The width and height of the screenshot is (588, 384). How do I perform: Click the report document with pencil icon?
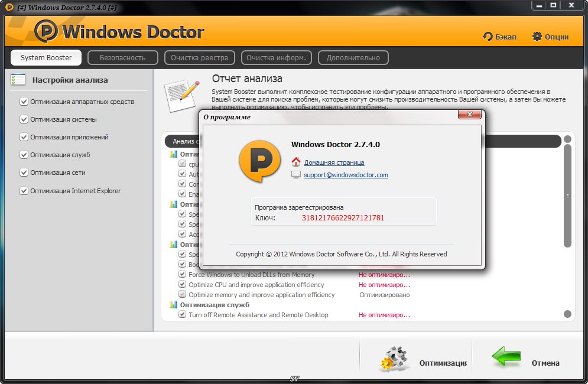[182, 96]
